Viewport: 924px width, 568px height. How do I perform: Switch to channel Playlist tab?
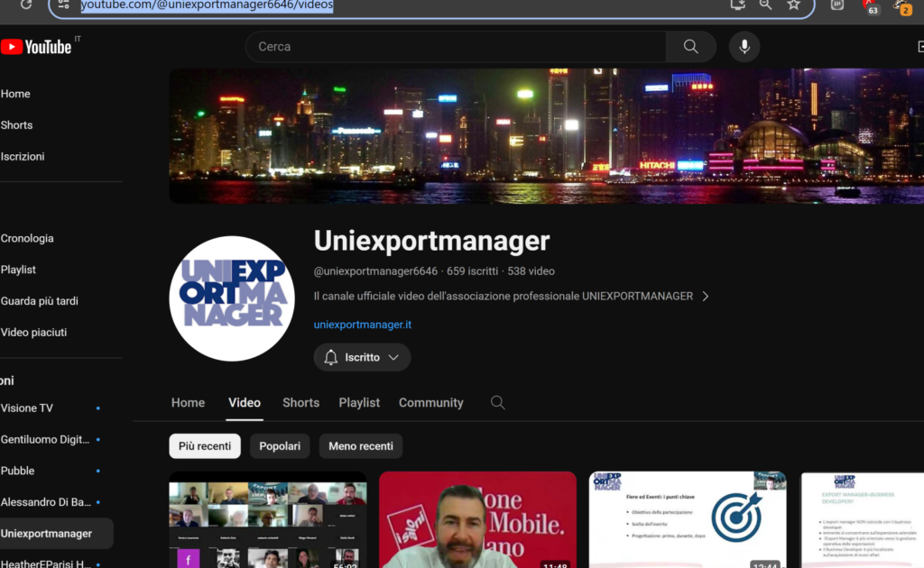point(359,403)
